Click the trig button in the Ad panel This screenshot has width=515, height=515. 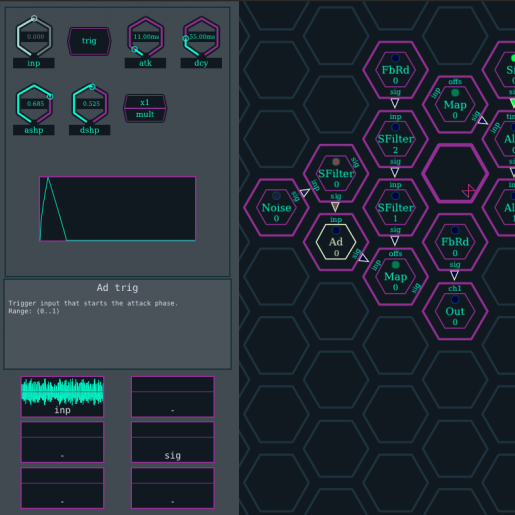89,41
